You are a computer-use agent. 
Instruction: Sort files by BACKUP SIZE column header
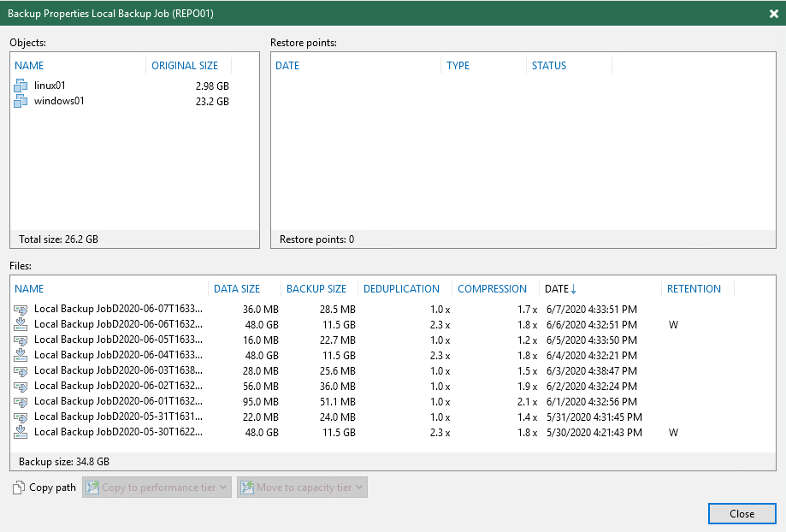pos(316,289)
